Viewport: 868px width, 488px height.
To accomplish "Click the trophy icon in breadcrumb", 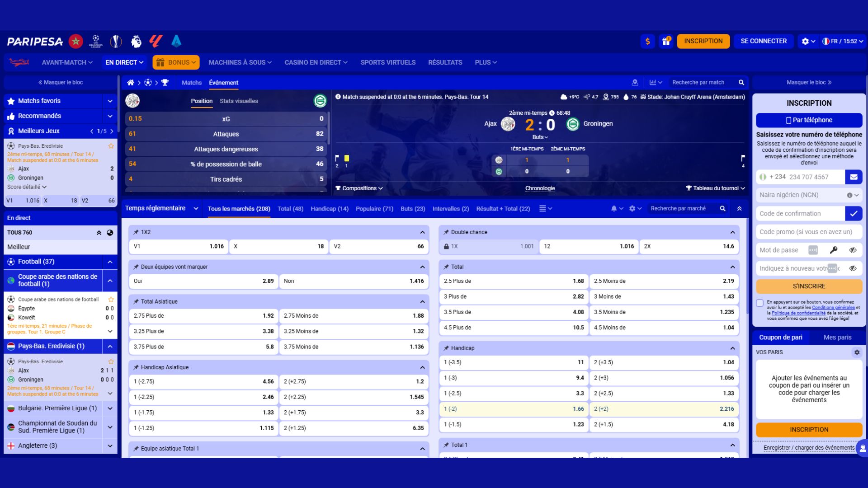I will pos(165,83).
